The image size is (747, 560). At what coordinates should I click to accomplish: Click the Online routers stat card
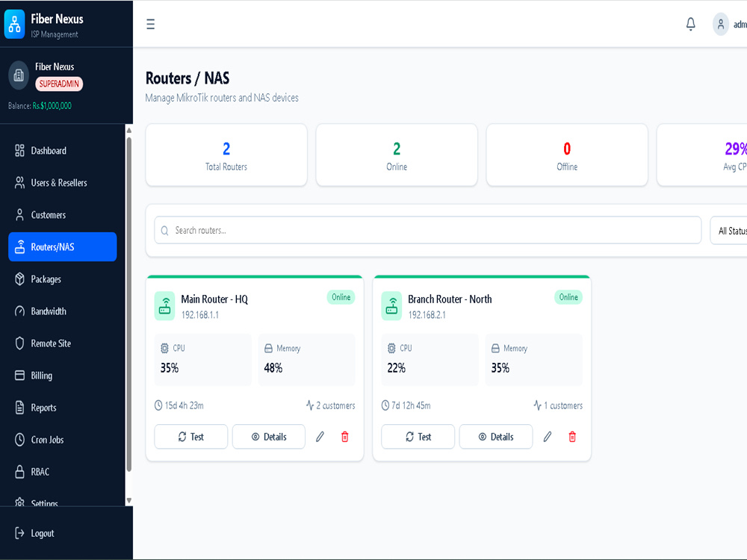[x=397, y=155]
